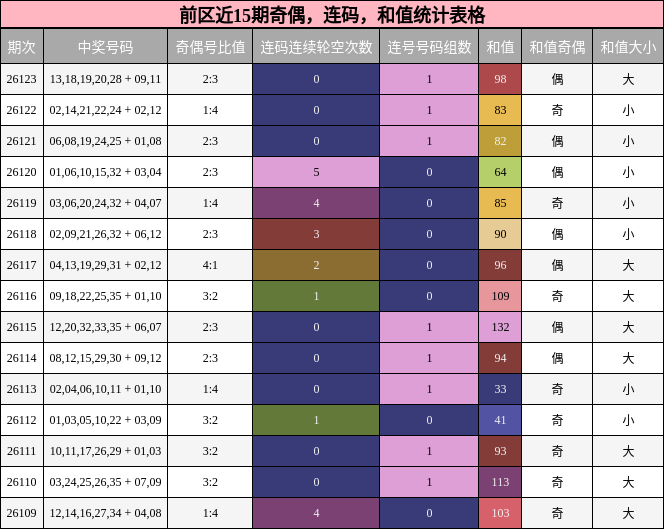Click winning numbers 03,06,20,24,32 + 04,07

click(x=105, y=203)
